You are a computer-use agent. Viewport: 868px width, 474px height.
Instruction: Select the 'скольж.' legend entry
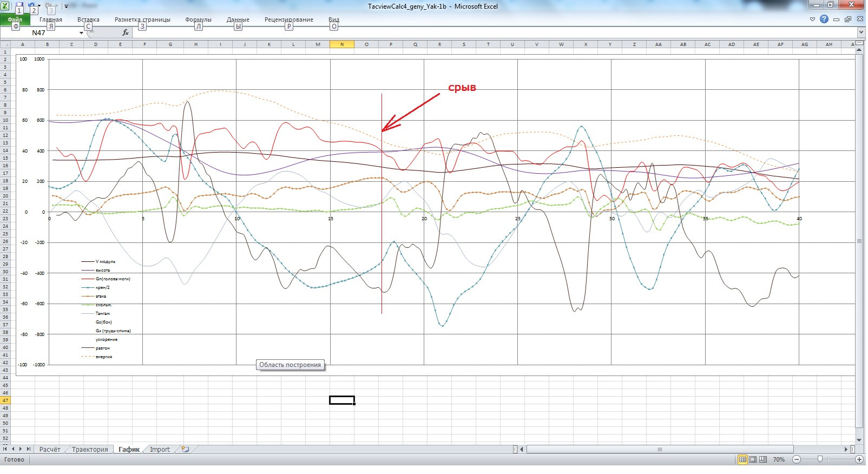tap(97, 305)
